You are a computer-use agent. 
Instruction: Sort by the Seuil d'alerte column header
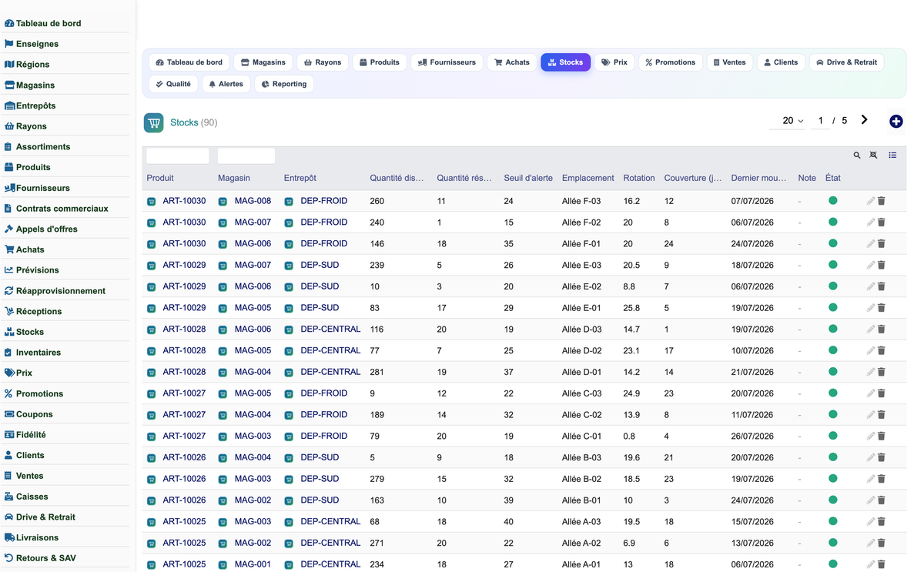click(528, 178)
